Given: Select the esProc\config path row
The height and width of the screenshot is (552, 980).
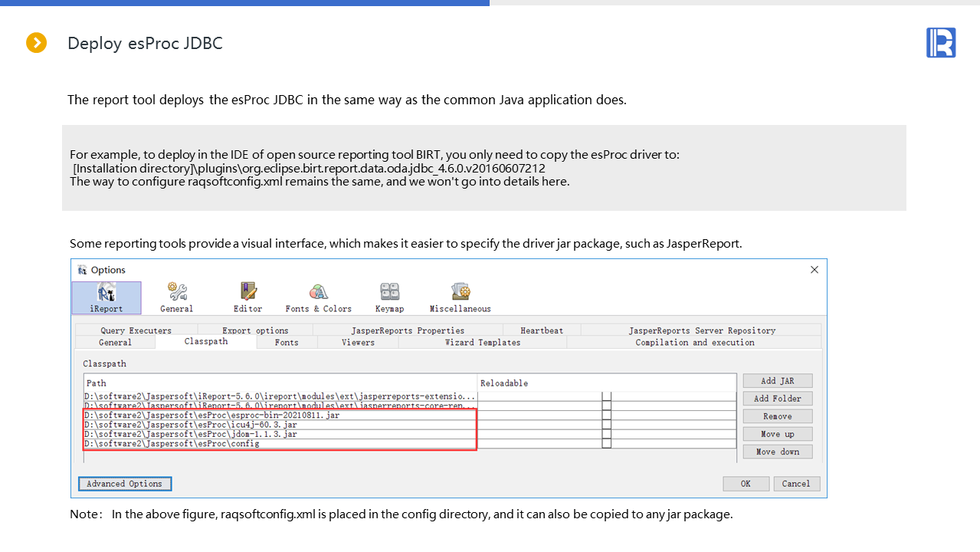Looking at the screenshot, I should (x=280, y=443).
